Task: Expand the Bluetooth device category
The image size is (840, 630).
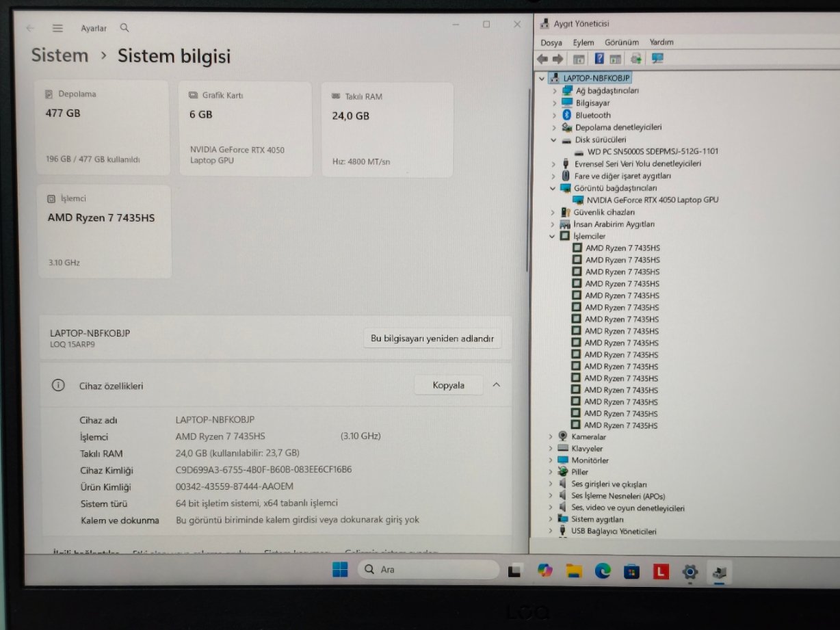Action: pos(555,115)
